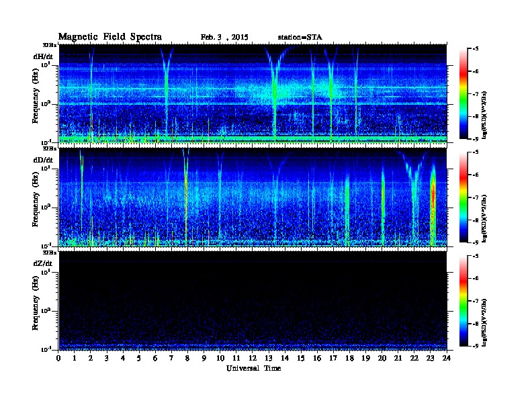Select the "Feb. 3 , 2015" date label
The width and height of the screenshot is (532, 411).
pyautogui.click(x=224, y=38)
